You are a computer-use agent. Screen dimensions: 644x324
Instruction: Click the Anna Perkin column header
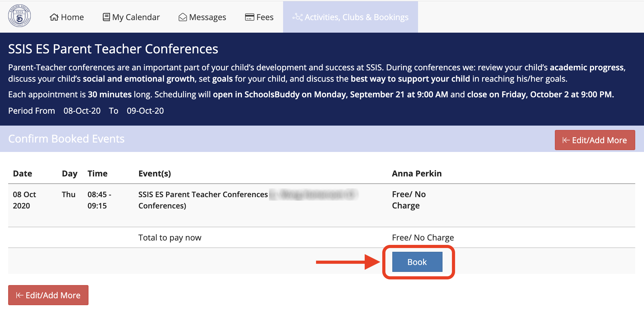pos(416,174)
